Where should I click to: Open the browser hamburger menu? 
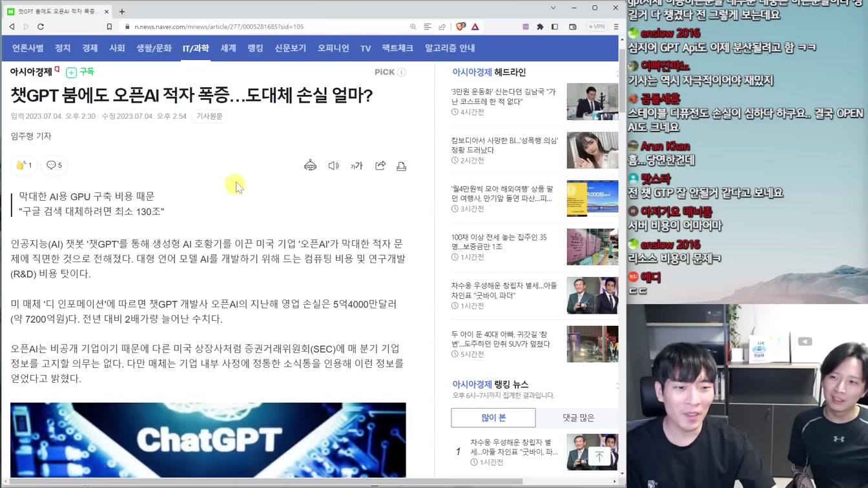(x=616, y=26)
